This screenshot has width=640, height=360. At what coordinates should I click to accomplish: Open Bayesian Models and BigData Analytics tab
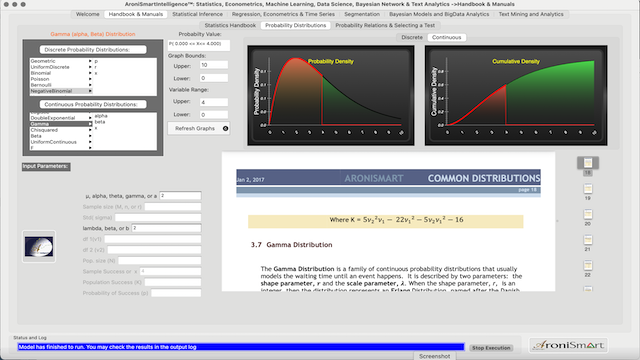tap(439, 14)
